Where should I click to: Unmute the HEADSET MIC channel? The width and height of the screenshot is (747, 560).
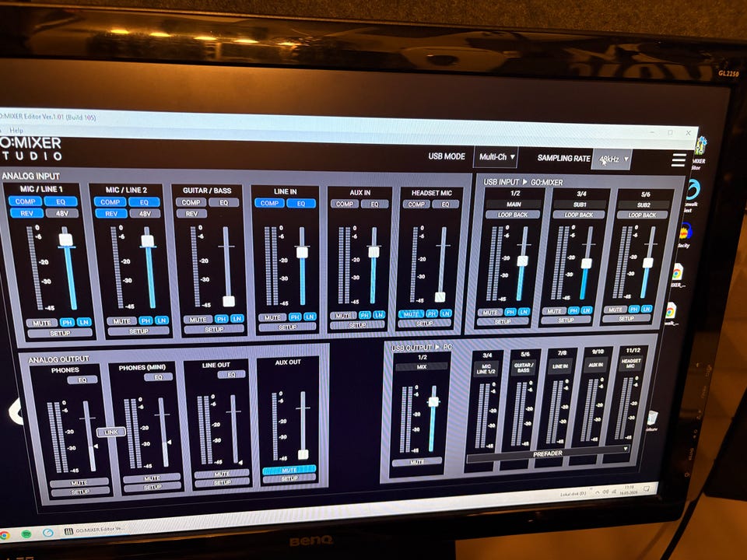[411, 313]
